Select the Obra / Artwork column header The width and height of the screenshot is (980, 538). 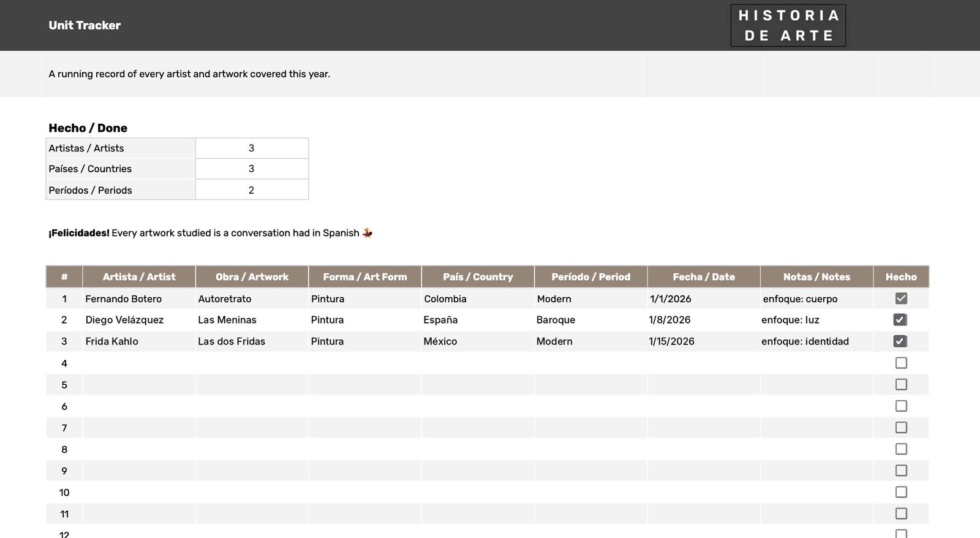[x=252, y=277]
